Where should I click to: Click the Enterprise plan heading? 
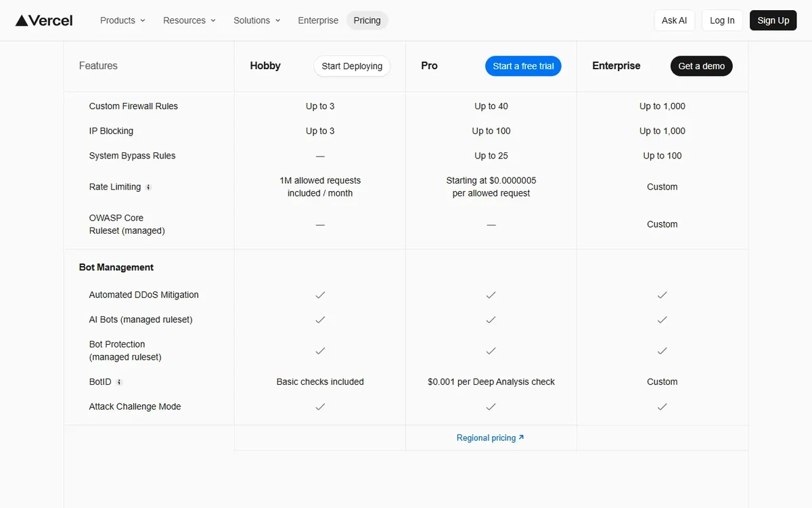pyautogui.click(x=616, y=66)
